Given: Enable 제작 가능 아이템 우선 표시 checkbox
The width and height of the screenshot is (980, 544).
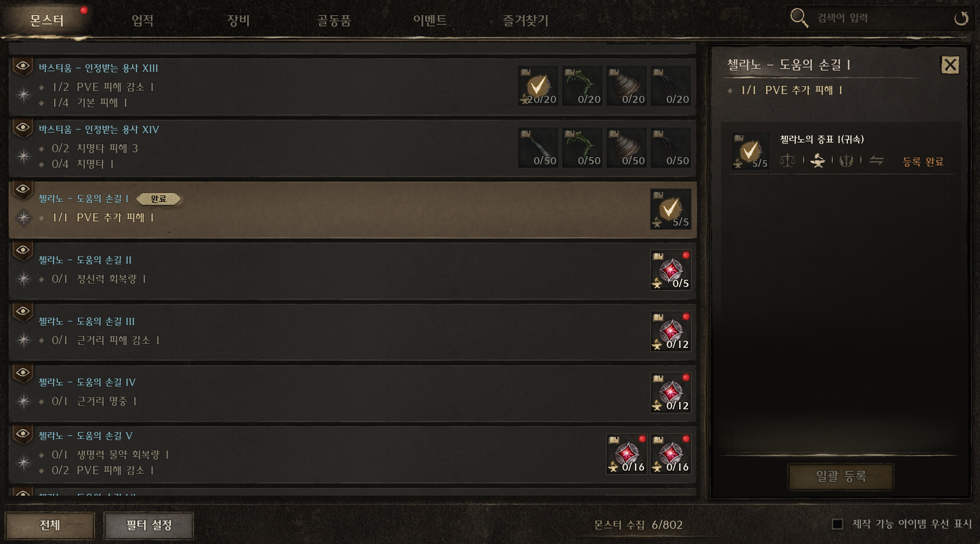Looking at the screenshot, I should pos(837,524).
